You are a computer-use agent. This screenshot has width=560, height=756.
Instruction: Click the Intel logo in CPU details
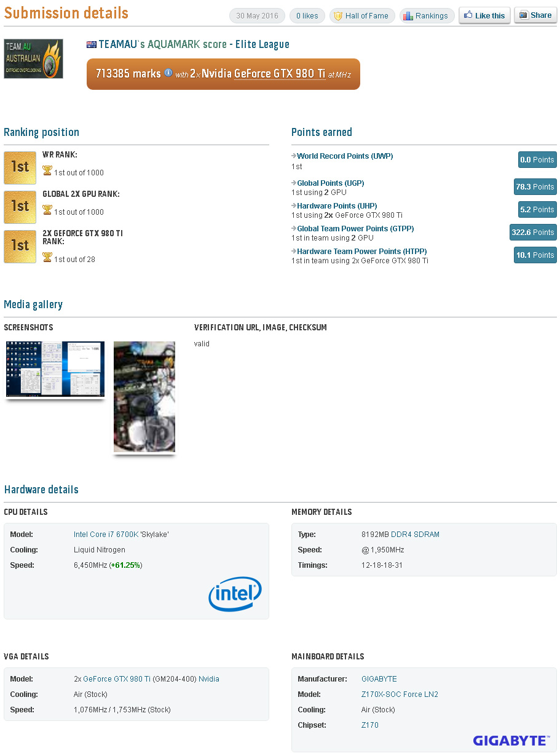tap(235, 594)
